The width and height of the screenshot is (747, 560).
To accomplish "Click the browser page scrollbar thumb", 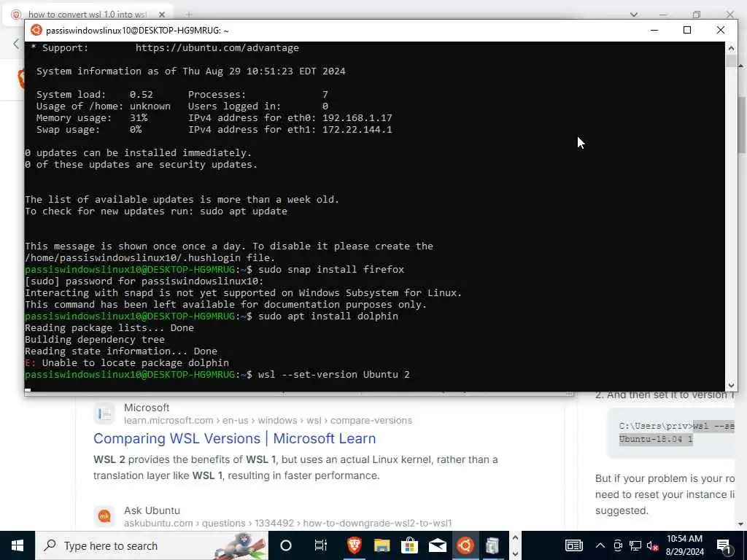I will (x=742, y=125).
